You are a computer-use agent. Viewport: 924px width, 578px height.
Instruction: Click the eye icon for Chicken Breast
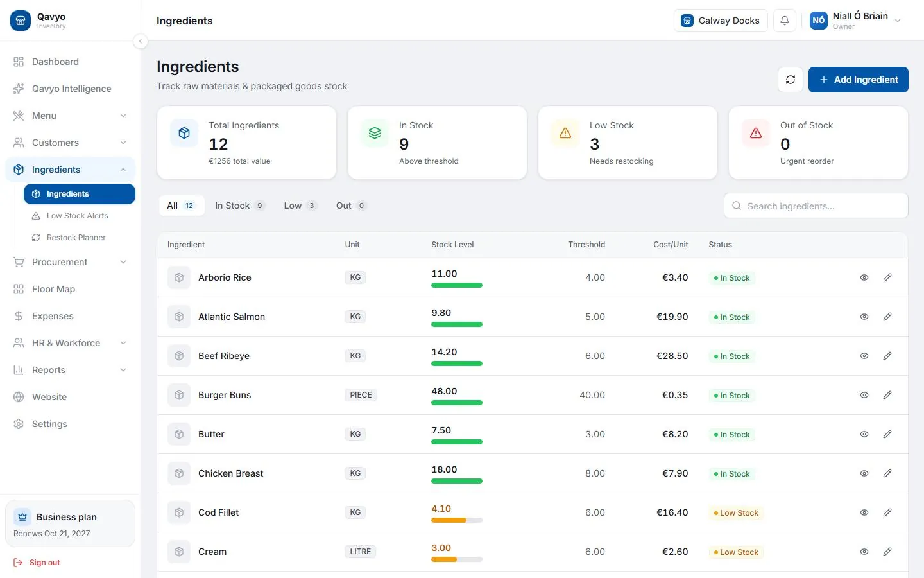click(x=864, y=473)
